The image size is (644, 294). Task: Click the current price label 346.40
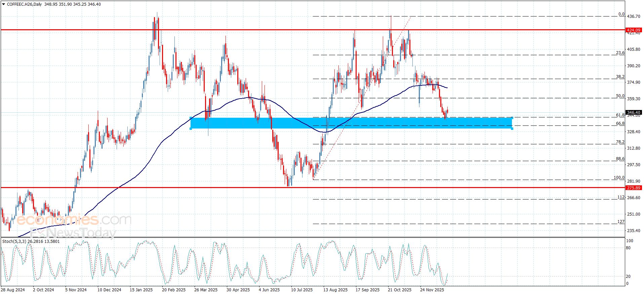(x=634, y=112)
